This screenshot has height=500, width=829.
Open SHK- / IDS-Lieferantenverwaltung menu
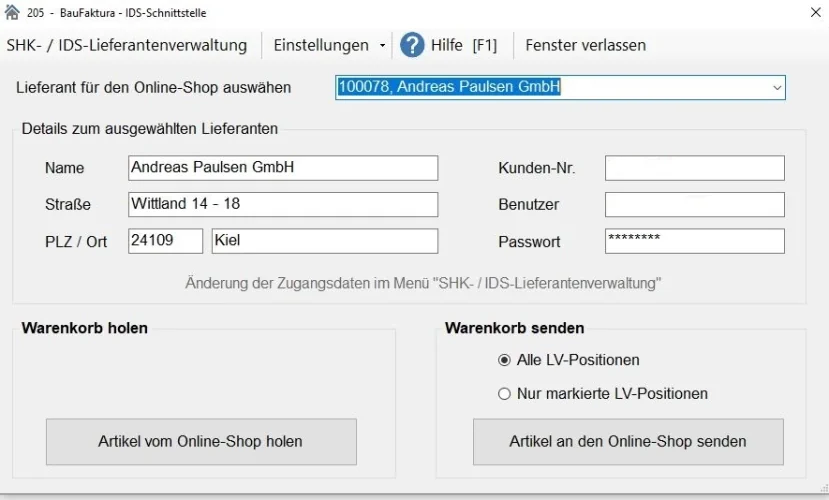pos(127,45)
